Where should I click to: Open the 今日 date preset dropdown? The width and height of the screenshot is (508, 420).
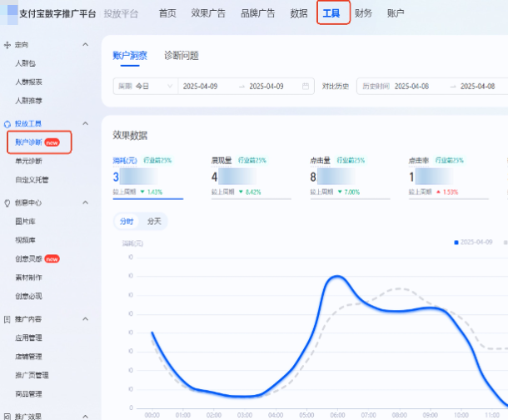[146, 86]
